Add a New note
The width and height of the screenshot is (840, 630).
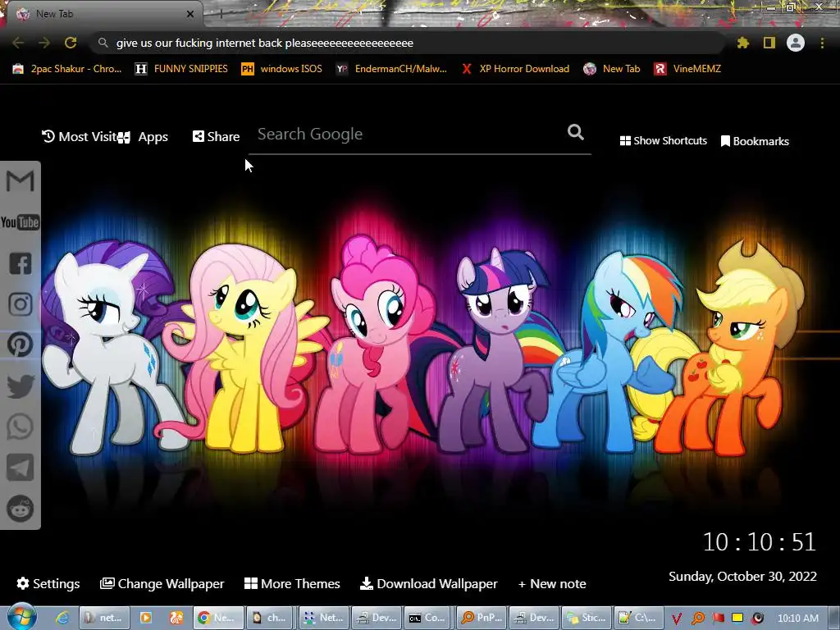552,583
